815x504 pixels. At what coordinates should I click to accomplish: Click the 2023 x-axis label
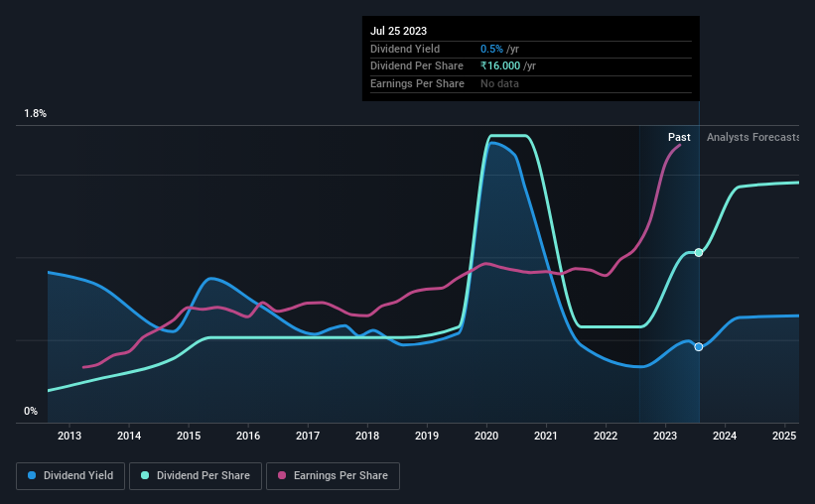tap(665, 436)
